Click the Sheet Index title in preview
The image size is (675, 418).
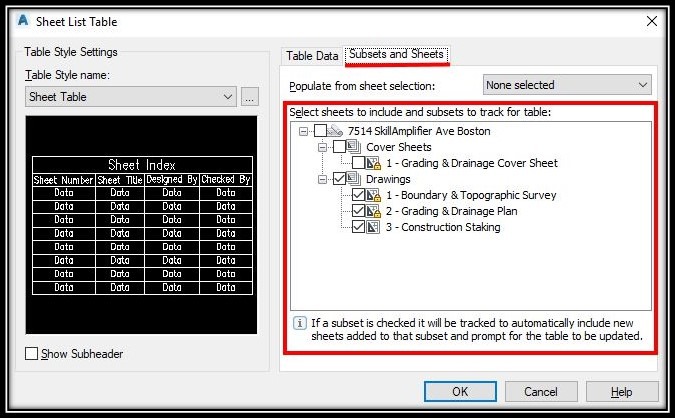pos(142,165)
